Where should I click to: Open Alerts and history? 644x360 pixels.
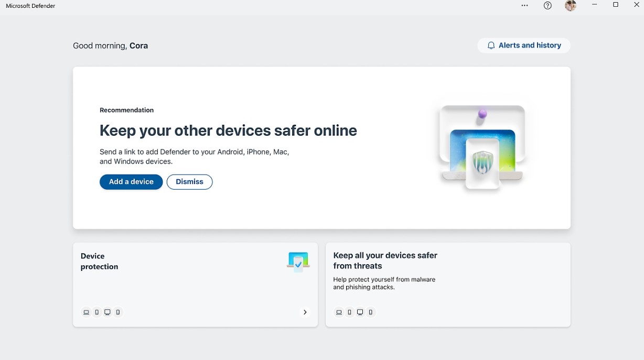click(524, 46)
